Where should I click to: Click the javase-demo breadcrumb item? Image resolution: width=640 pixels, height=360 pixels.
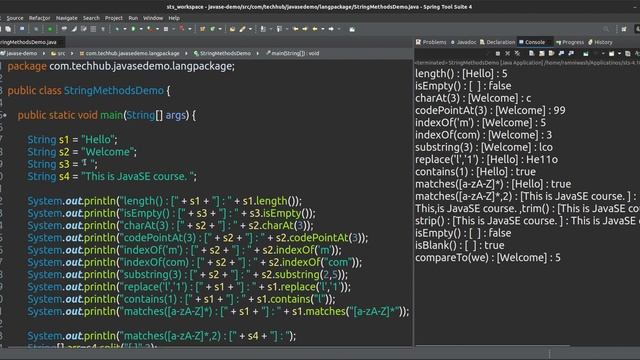point(20,53)
